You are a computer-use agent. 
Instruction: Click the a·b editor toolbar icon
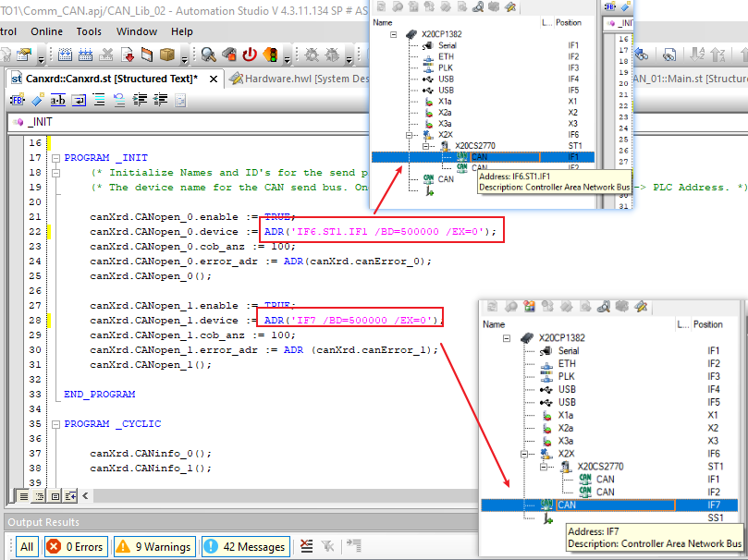click(x=57, y=100)
